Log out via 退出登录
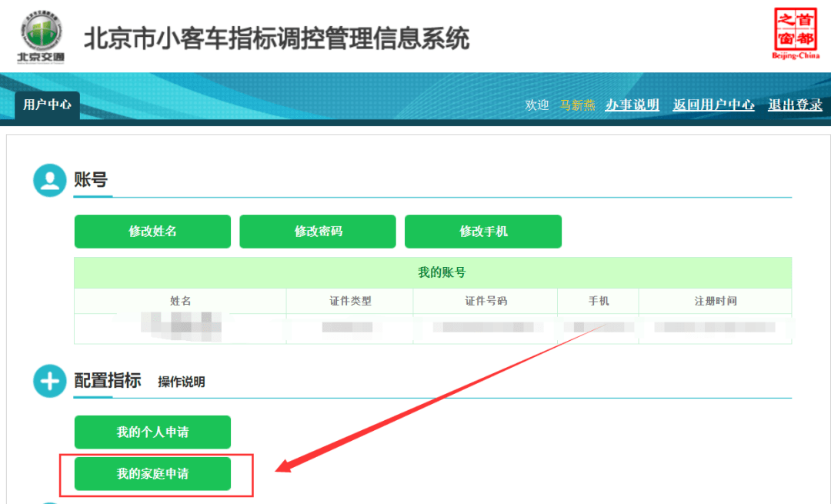Screen dimensions: 831x504 795,105
